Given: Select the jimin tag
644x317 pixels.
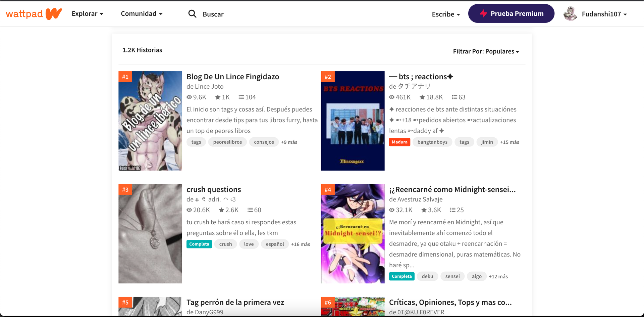Looking at the screenshot, I should click(487, 142).
